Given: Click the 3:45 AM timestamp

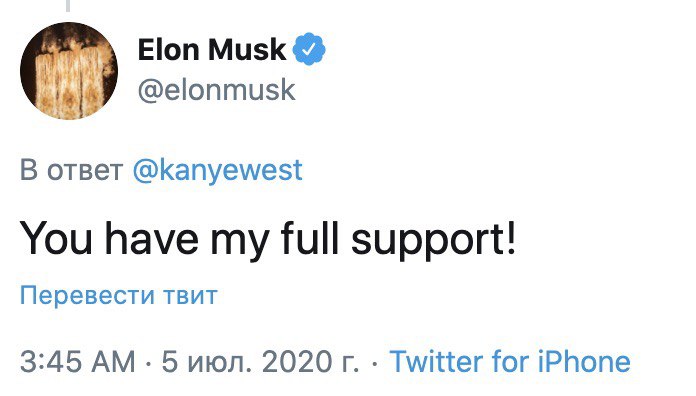Looking at the screenshot, I should (x=78, y=361).
